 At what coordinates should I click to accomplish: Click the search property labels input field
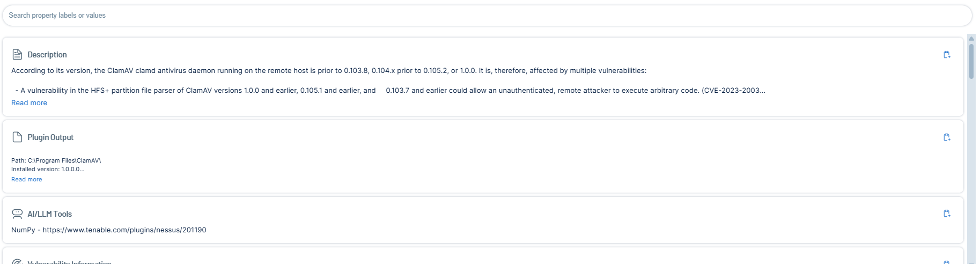[x=487, y=16]
